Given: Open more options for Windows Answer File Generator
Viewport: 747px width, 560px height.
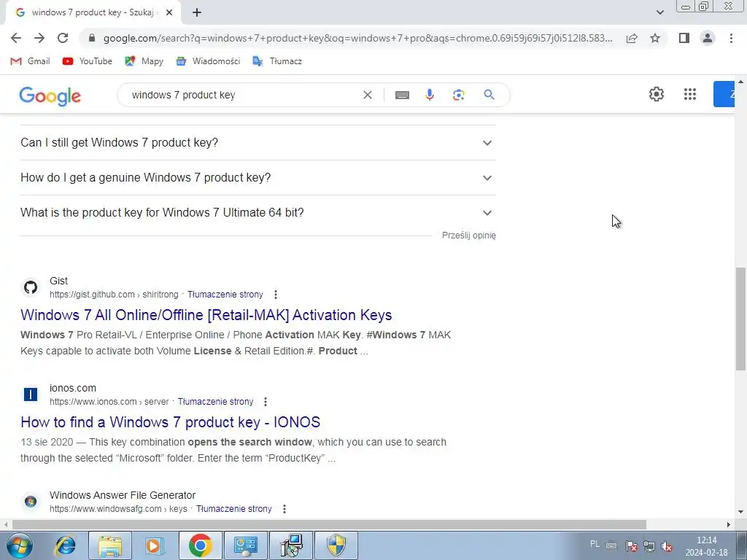Looking at the screenshot, I should coord(285,508).
